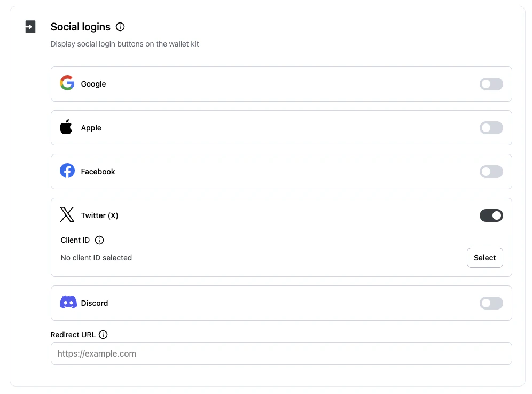Enable the Discord login toggle
The height and width of the screenshot is (394, 532).
pos(491,303)
